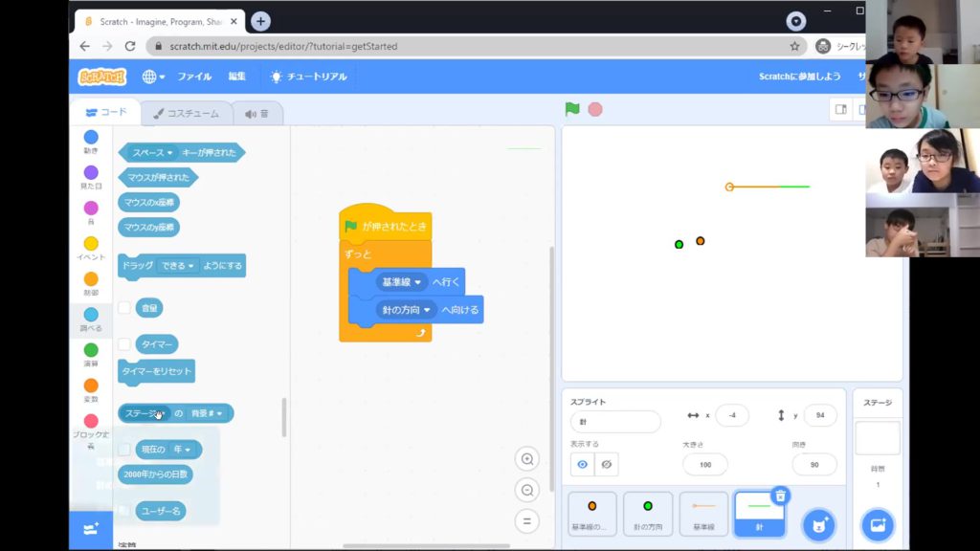Click the choose a backdrop button
The height and width of the screenshot is (551, 980).
pyautogui.click(x=878, y=525)
